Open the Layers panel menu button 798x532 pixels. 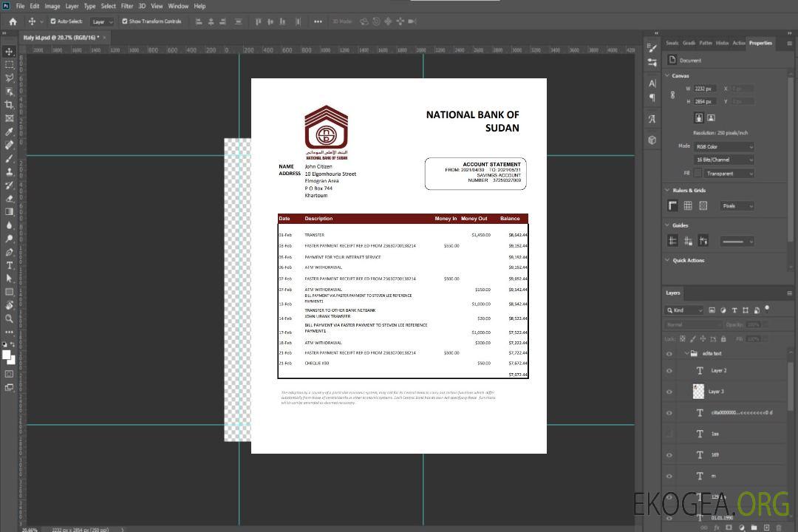coord(789,293)
